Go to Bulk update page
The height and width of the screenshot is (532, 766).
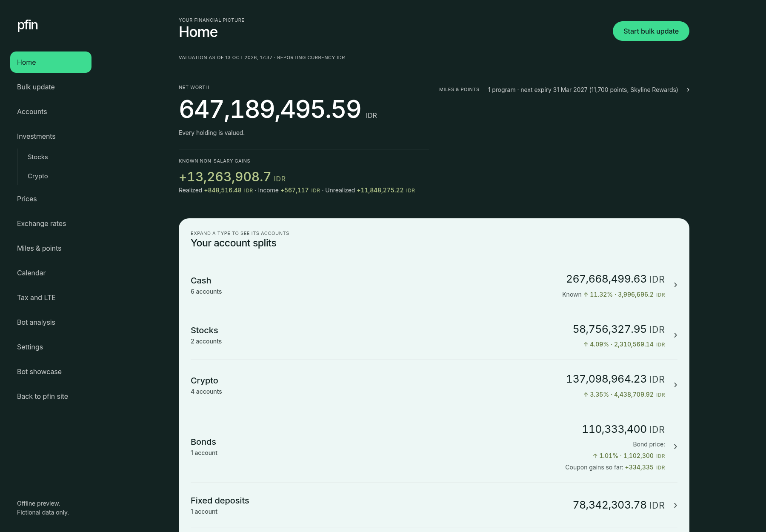coord(51,87)
